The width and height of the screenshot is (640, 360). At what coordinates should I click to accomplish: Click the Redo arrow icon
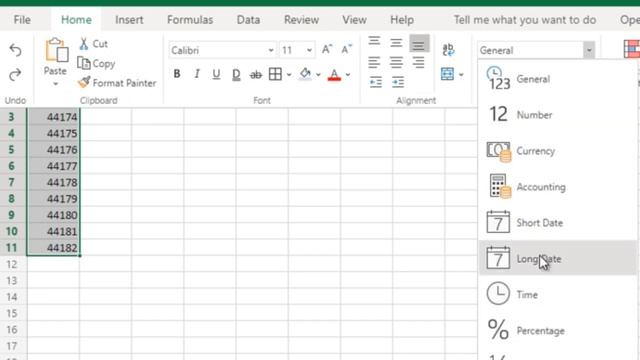tap(16, 75)
